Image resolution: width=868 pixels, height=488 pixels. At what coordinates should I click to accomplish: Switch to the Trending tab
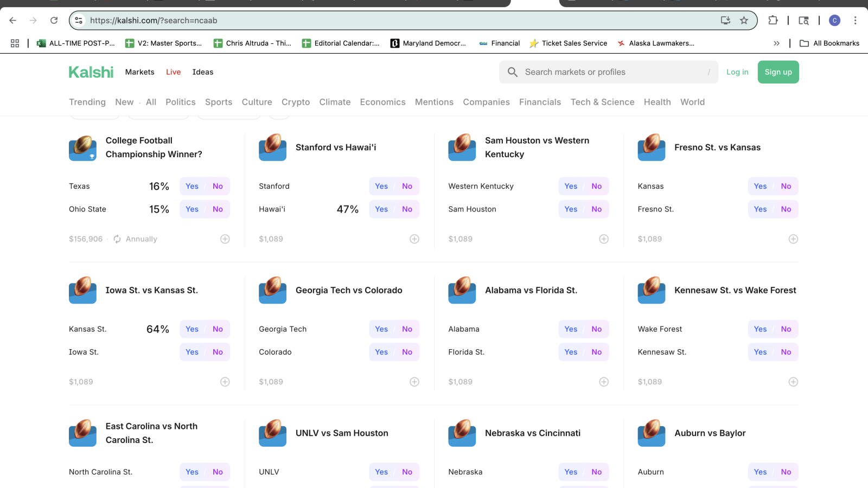pyautogui.click(x=87, y=102)
